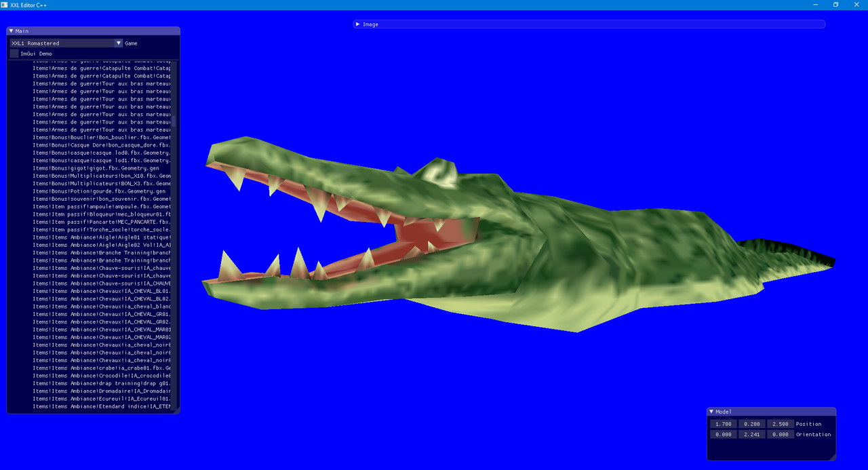Screen dimensions: 868x470
Task: Select the Bloqueur mec_bloqueur01 row
Action: point(102,214)
